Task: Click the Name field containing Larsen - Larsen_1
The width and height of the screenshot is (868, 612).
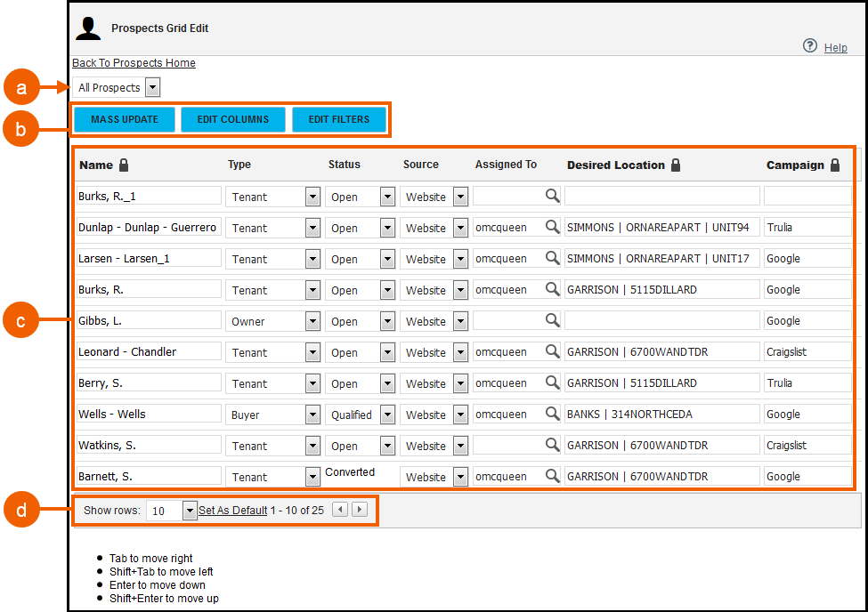Action: 149,259
